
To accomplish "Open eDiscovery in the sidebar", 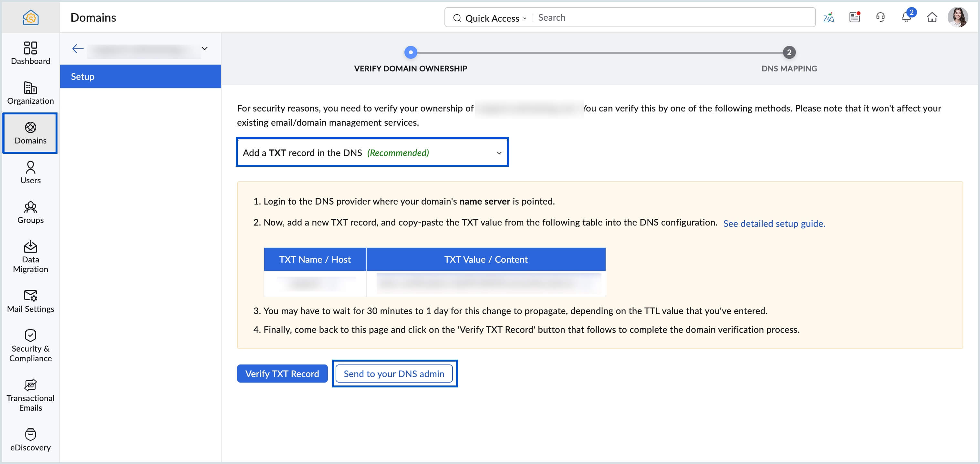I will coord(30,440).
